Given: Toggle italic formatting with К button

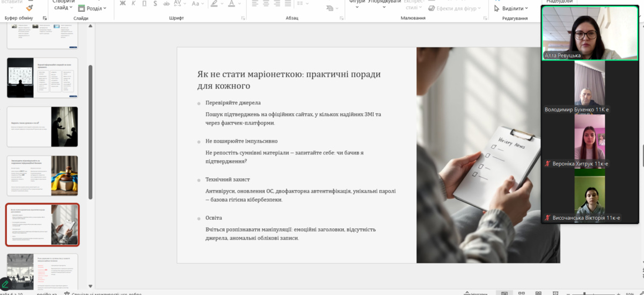Looking at the screenshot, I should click(134, 4).
